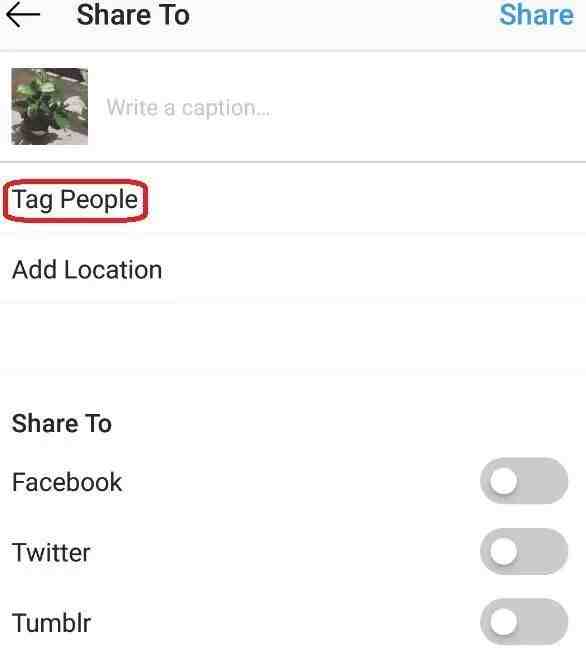The image size is (586, 654).
Task: Tap the empty area beside Add Location
Action: tap(371, 270)
